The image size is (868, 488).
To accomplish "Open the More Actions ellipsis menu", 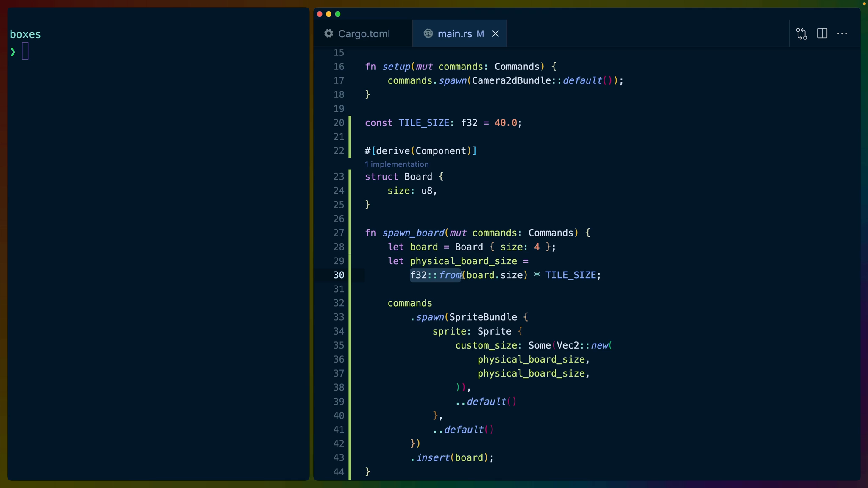I will click(842, 33).
